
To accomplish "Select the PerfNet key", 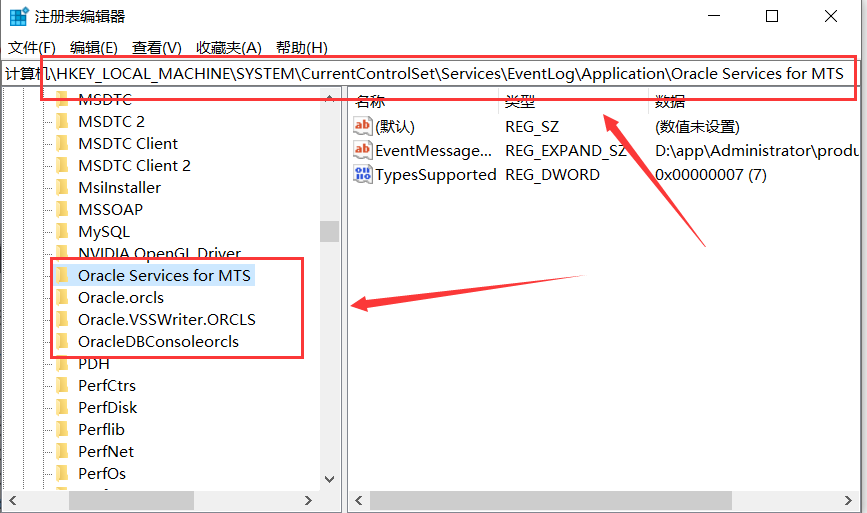I will (x=106, y=452).
